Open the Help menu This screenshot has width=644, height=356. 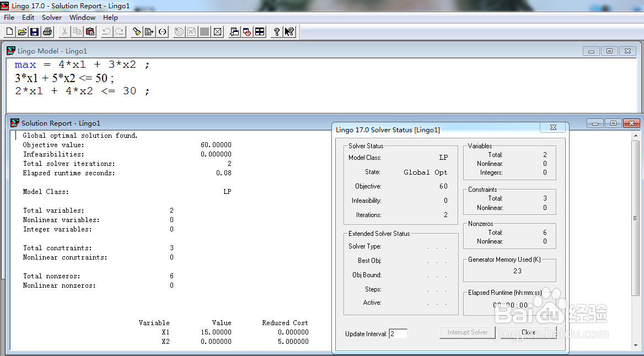click(110, 17)
